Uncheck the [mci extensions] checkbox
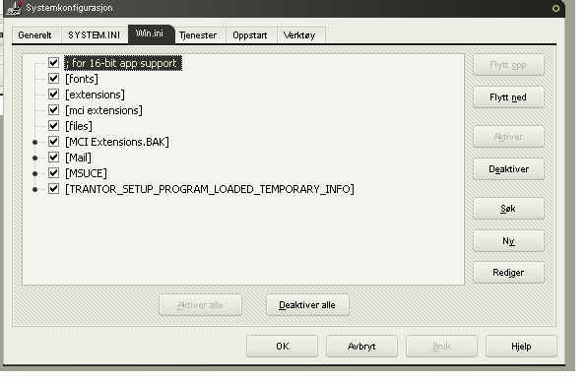 tap(53, 110)
